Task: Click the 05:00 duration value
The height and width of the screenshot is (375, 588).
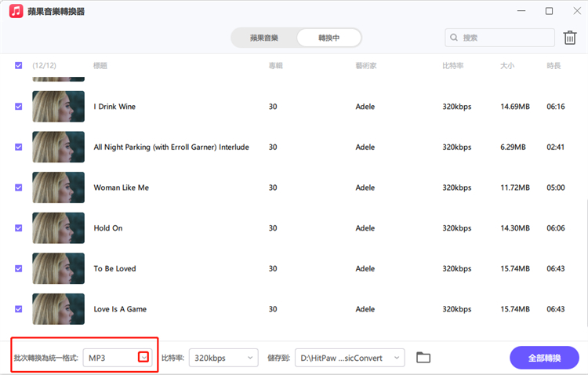Action: click(x=555, y=187)
